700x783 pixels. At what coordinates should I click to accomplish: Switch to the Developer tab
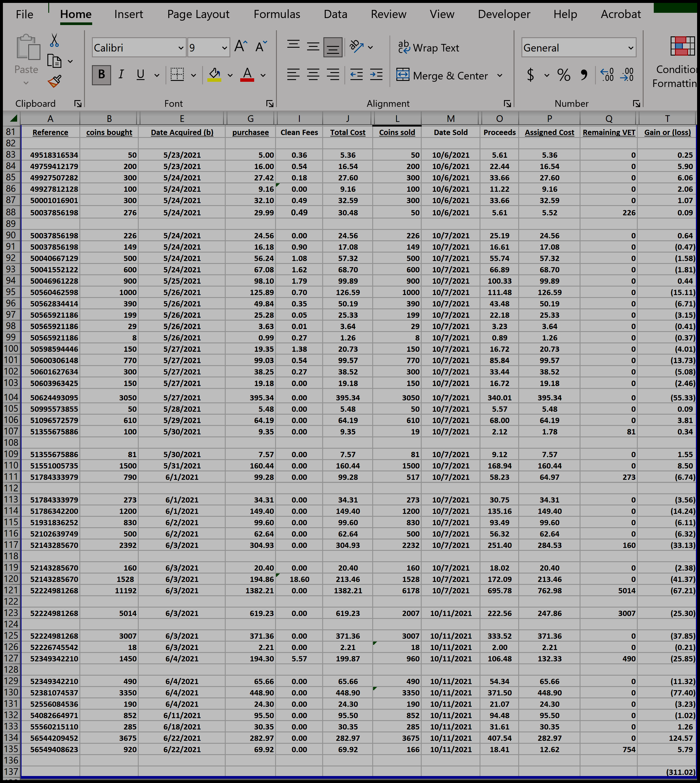tap(504, 14)
